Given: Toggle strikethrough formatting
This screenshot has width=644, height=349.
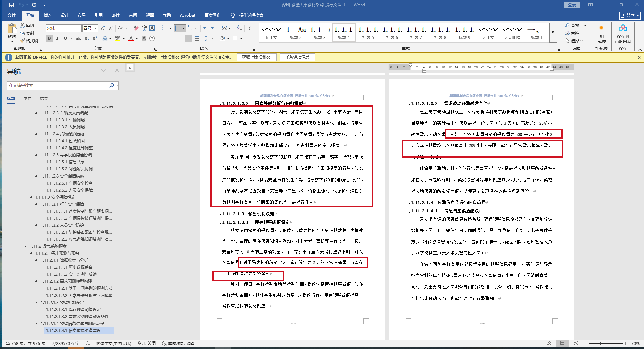Looking at the screenshot, I should tap(79, 38).
